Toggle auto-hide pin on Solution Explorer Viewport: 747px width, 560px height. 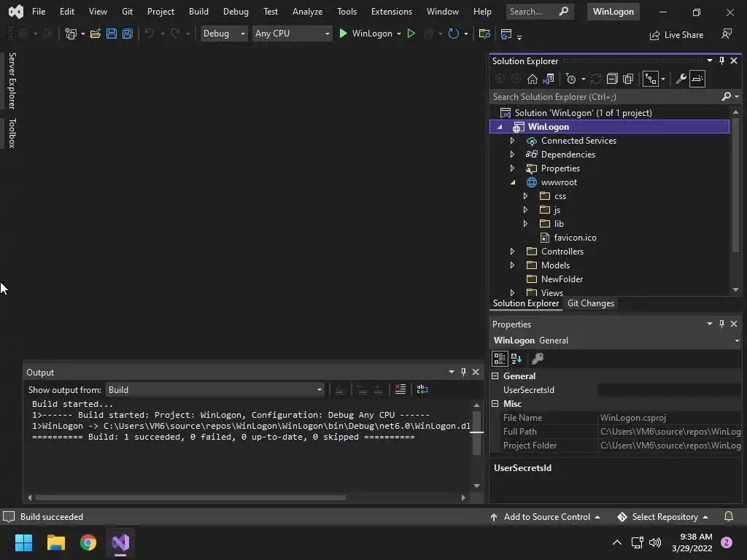click(721, 61)
